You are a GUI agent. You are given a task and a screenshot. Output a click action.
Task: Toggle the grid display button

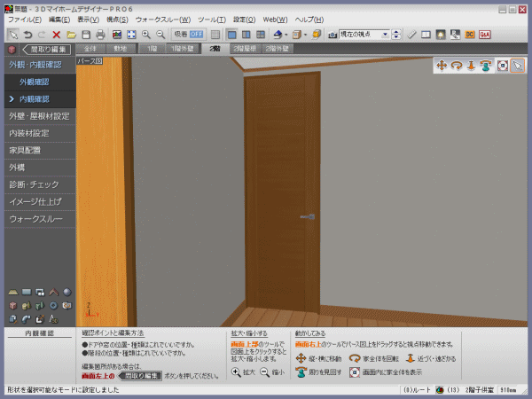tap(214, 34)
